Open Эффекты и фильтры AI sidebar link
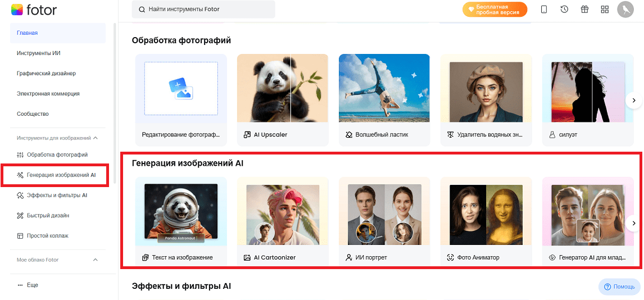644x300 pixels. (x=58, y=196)
